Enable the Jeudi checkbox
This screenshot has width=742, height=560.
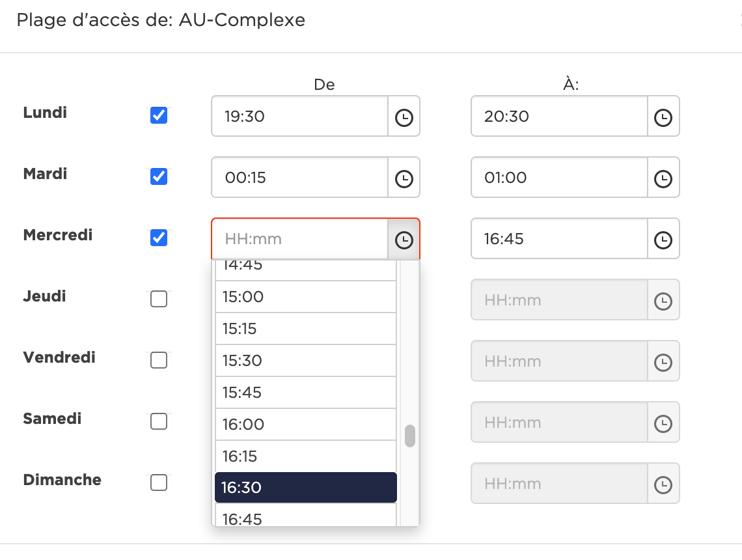159,300
